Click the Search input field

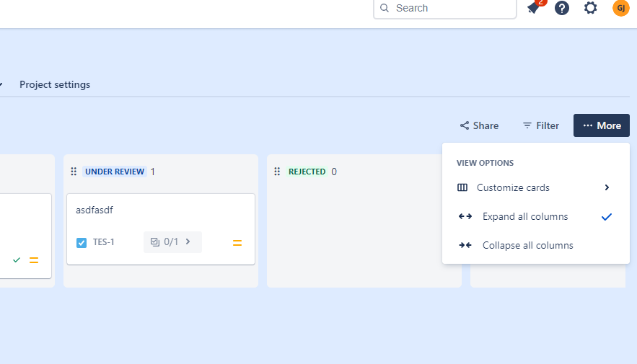pos(445,9)
